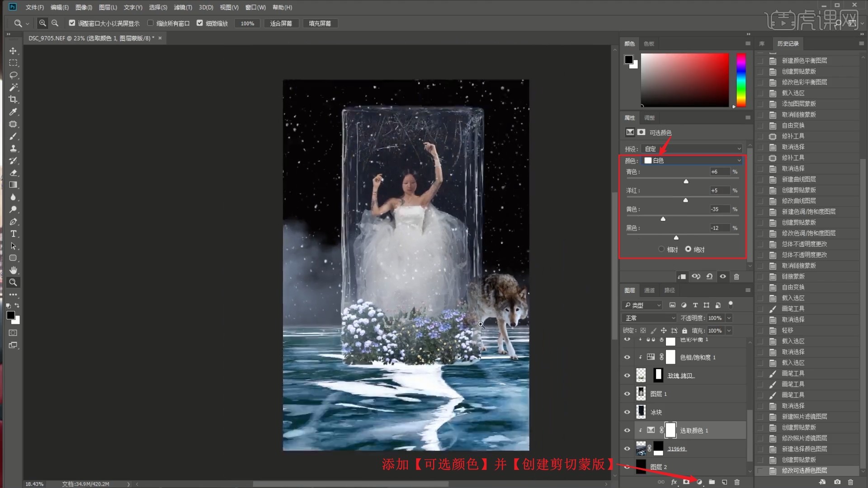Click the 适合屏幕 fit screen button
Viewport: 868px width, 488px height.
281,23
